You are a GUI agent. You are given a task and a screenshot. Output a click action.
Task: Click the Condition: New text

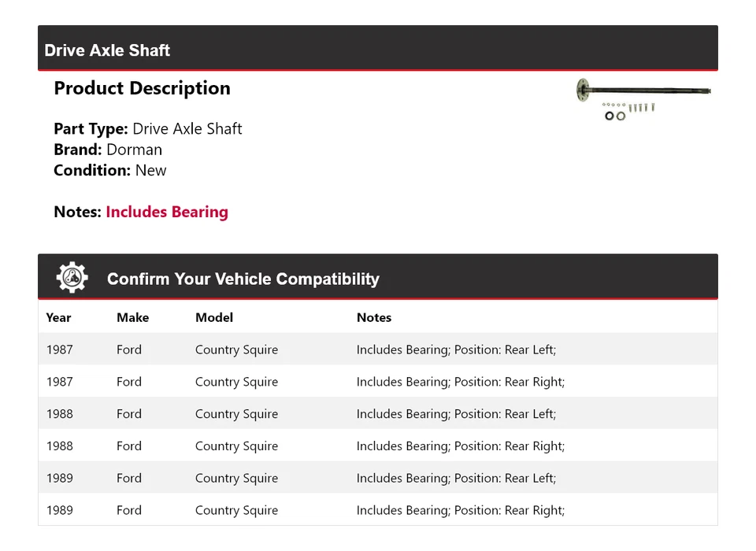coord(110,170)
